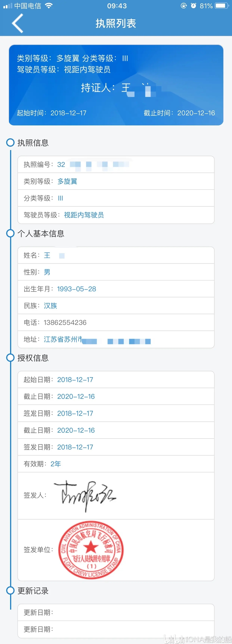Tap the 民族 汉族 row
The height and width of the screenshot is (644, 232).
[116, 306]
